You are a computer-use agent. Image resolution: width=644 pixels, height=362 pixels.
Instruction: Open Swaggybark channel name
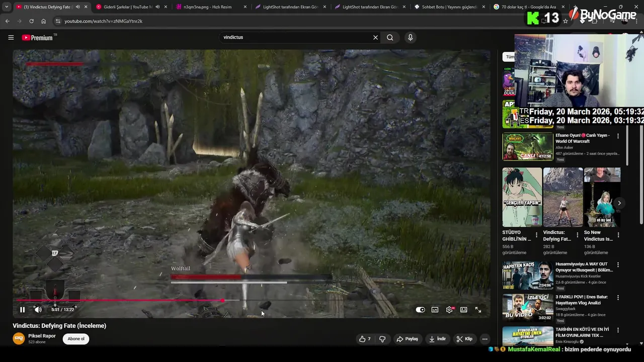567,309
